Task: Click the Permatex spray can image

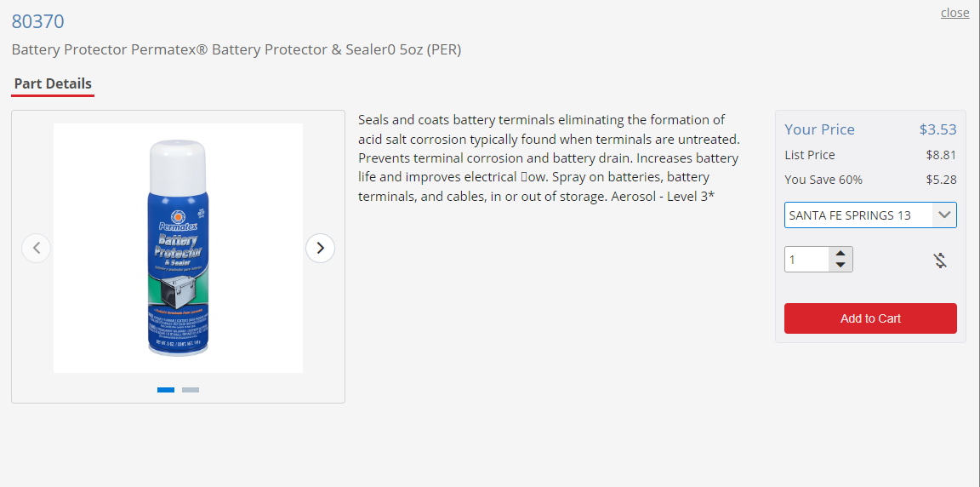Action: (x=178, y=249)
